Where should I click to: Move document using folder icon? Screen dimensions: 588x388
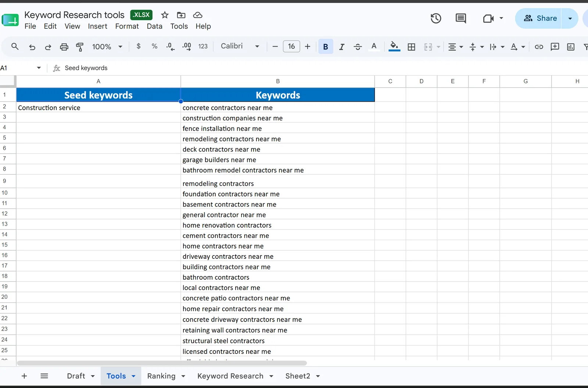click(x=181, y=15)
